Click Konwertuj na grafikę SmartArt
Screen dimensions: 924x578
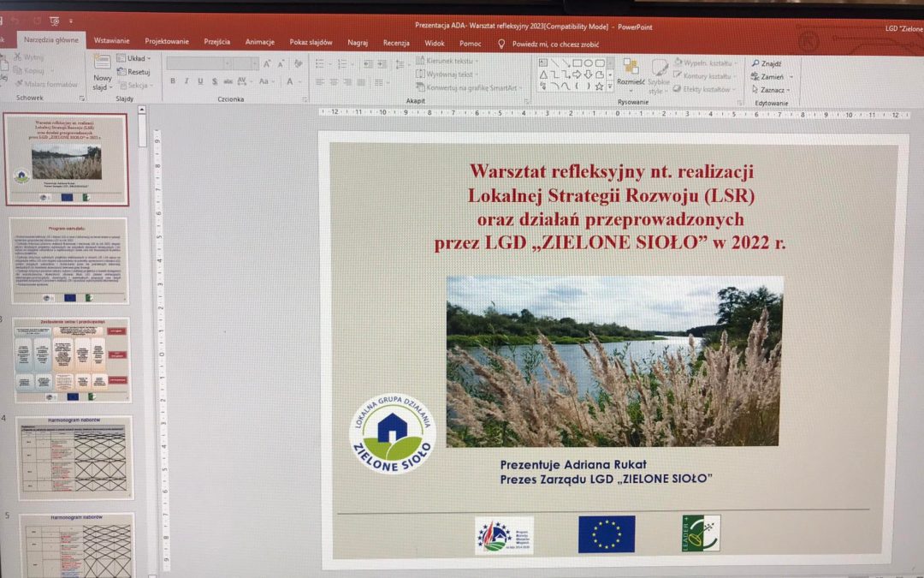tap(467, 88)
